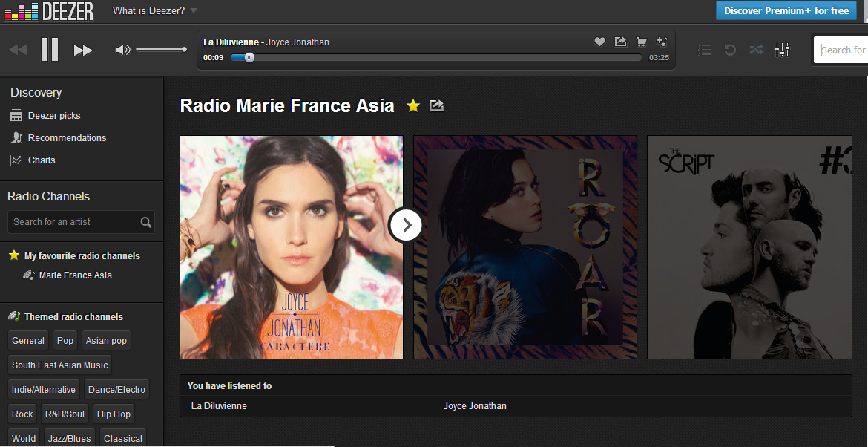This screenshot has width=868, height=447.
Task: Open Recommendations
Action: point(67,138)
